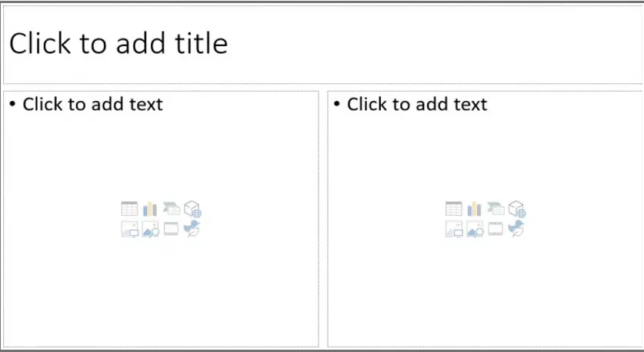Insert a table in the left placeholder
644x352 pixels.
tap(129, 209)
